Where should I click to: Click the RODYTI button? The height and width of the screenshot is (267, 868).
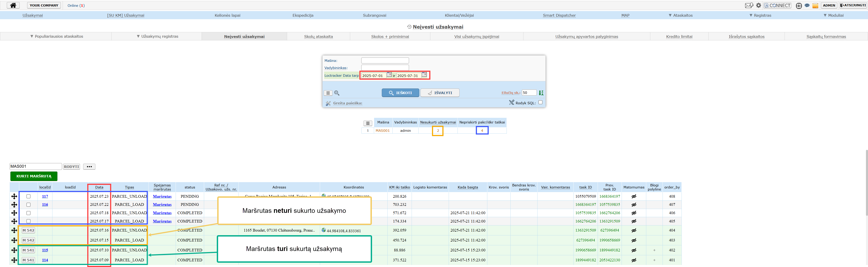(x=71, y=167)
